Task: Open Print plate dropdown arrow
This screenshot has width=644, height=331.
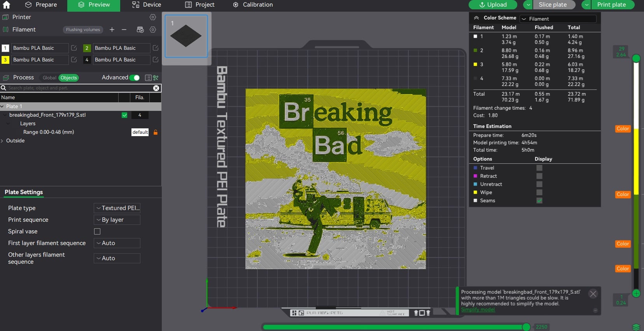Action: click(586, 5)
